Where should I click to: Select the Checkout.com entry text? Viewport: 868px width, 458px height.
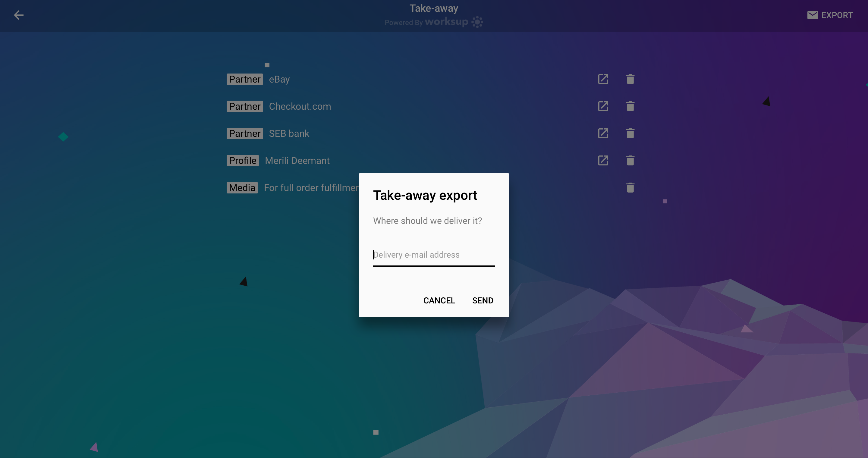coord(300,106)
